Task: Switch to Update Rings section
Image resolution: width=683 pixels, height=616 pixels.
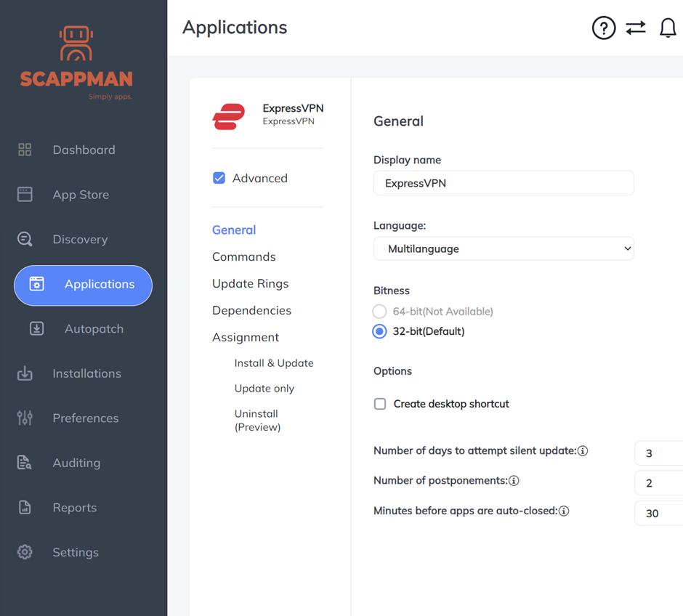Action: [250, 283]
